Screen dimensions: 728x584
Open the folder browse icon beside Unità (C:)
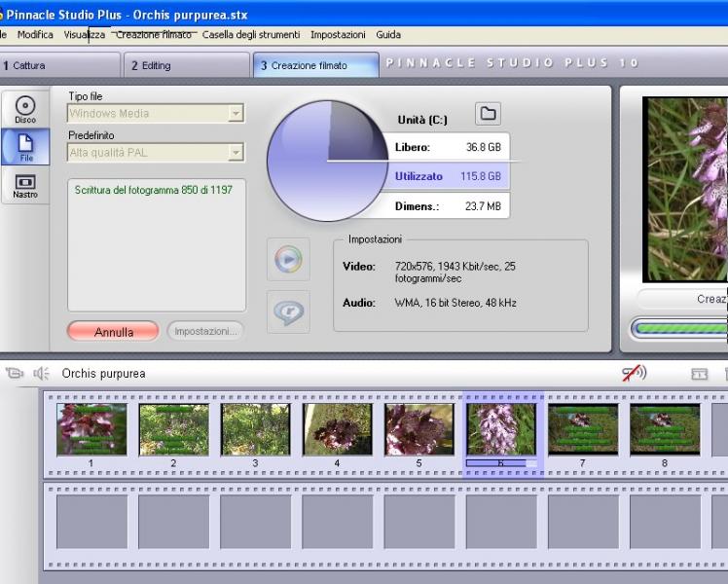(x=488, y=114)
